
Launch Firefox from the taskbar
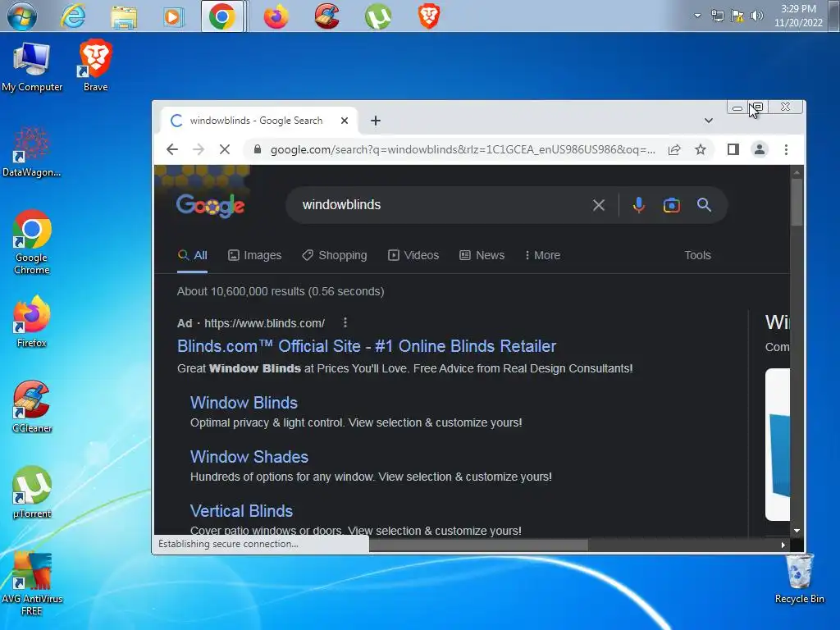point(276,16)
